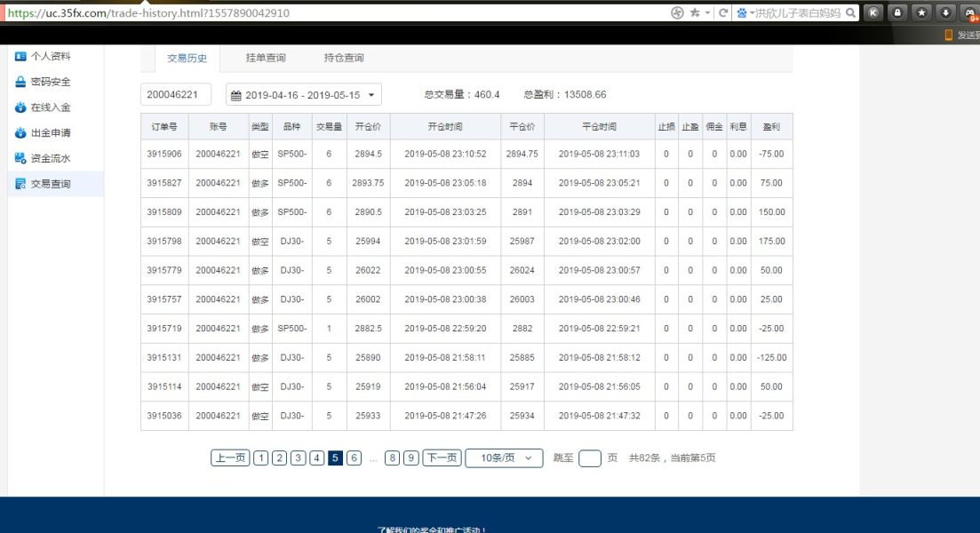Image resolution: width=980 pixels, height=533 pixels.
Task: Expand the 10条/页 page size dropdown
Action: (x=504, y=458)
